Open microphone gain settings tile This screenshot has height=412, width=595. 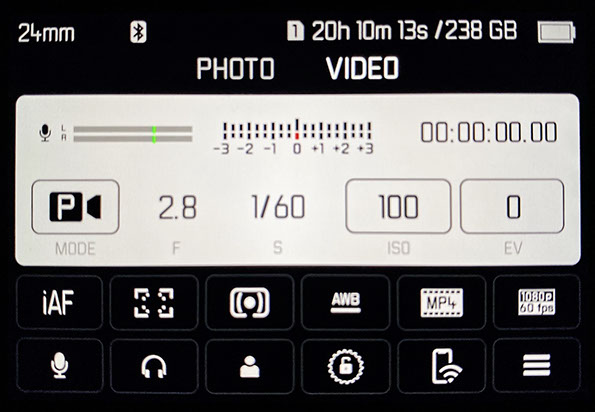59,366
